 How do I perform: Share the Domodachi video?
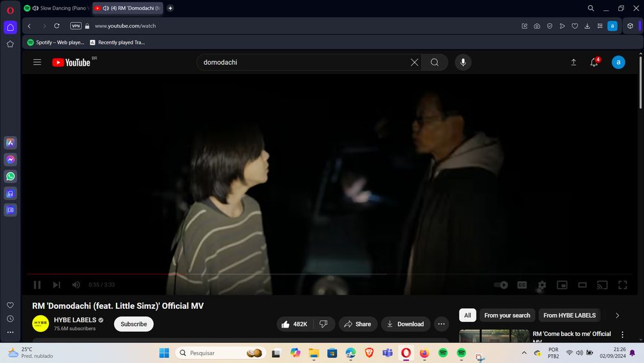point(357,324)
